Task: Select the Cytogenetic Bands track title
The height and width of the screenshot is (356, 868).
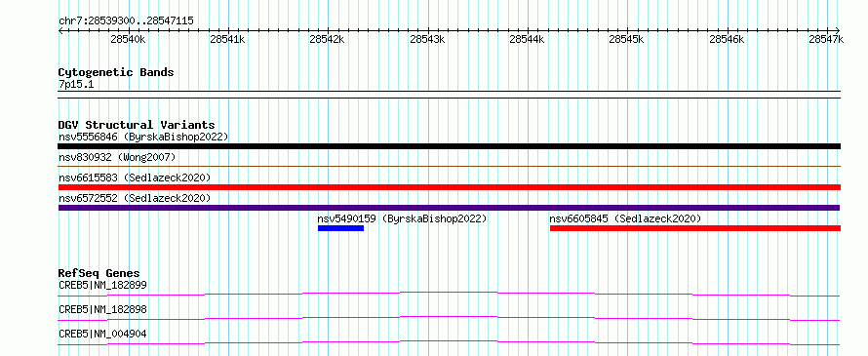Action: (116, 72)
